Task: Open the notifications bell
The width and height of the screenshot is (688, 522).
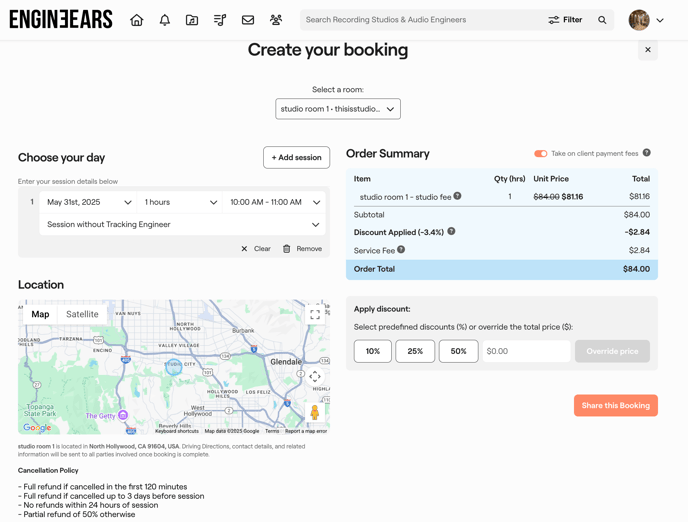Action: pos(165,20)
